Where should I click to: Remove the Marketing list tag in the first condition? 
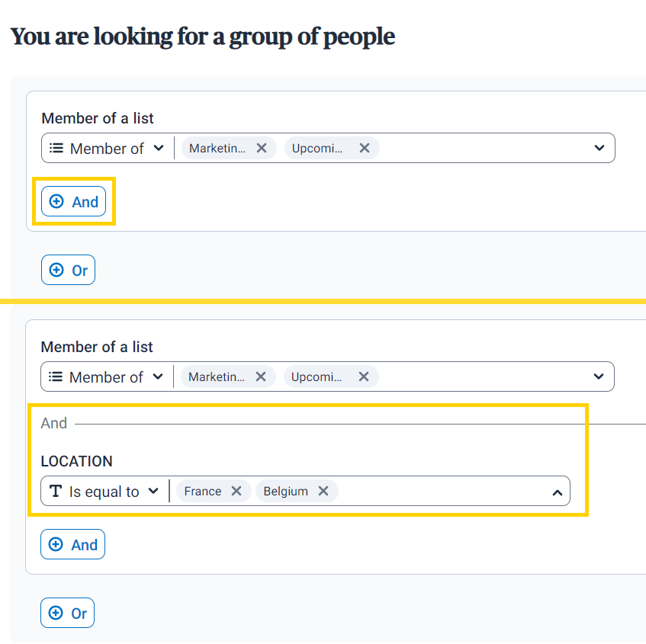pos(262,148)
